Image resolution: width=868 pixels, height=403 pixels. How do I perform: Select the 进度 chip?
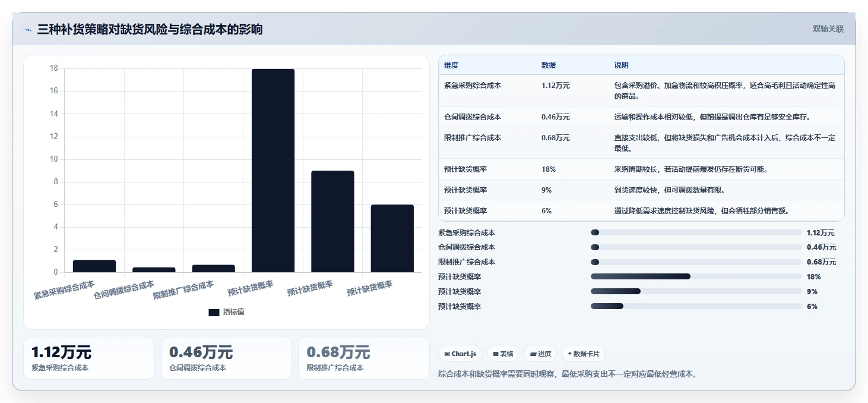[x=540, y=354]
